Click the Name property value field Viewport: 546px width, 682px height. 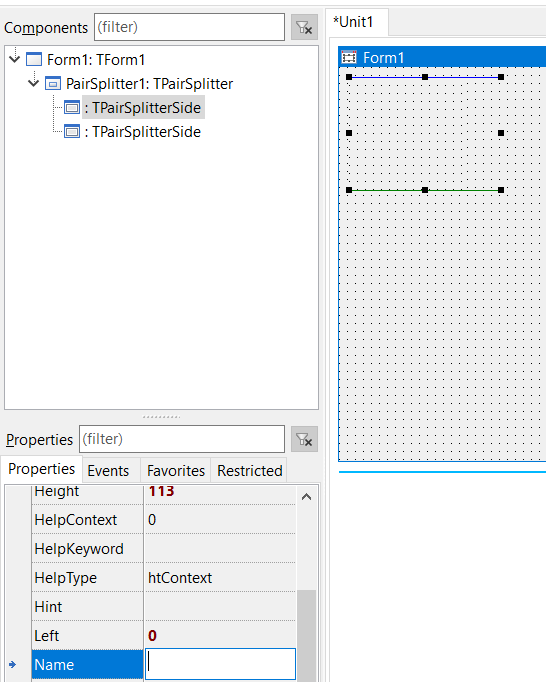(x=221, y=664)
